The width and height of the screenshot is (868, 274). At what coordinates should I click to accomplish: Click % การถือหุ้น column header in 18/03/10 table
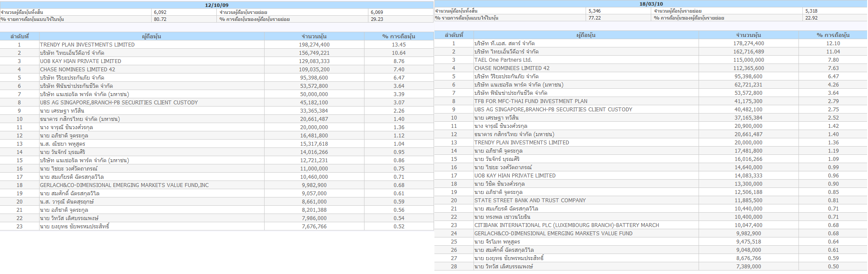point(833,35)
